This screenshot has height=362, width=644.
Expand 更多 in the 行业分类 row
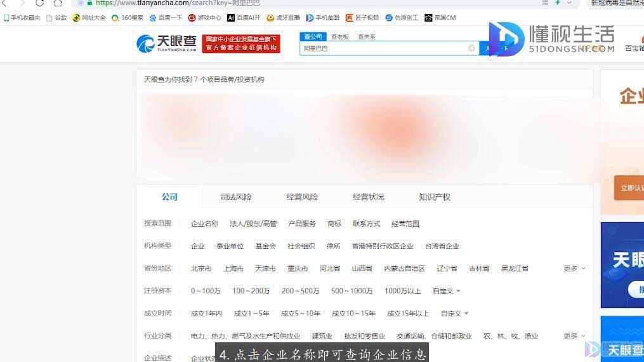click(574, 336)
